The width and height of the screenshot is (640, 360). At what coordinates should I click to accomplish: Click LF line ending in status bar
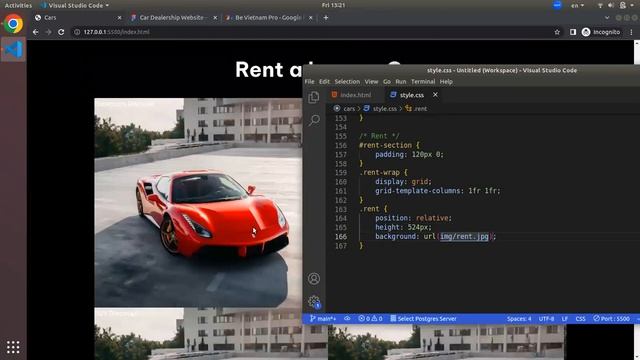565,319
